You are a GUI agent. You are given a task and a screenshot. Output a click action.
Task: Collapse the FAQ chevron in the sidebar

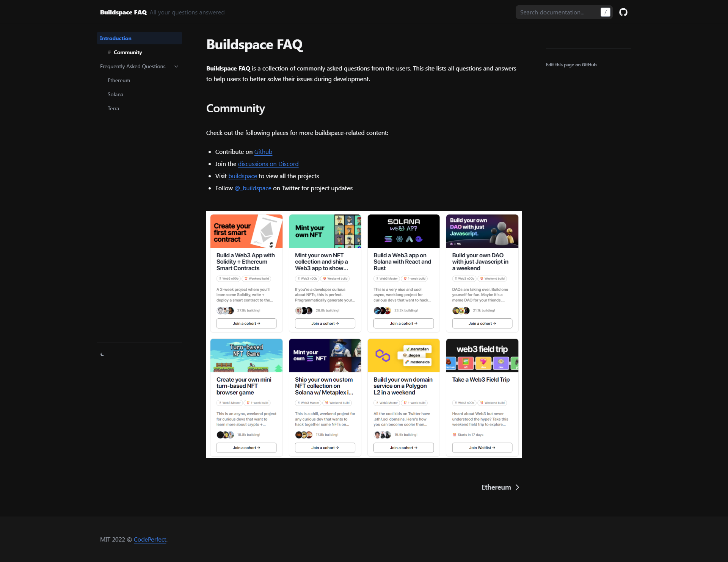pos(176,66)
